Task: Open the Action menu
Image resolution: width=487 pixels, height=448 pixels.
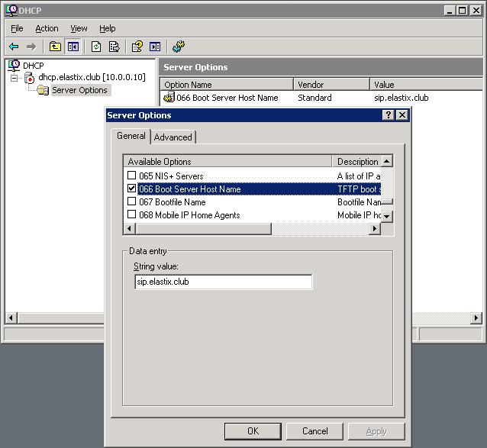Action: pos(47,28)
